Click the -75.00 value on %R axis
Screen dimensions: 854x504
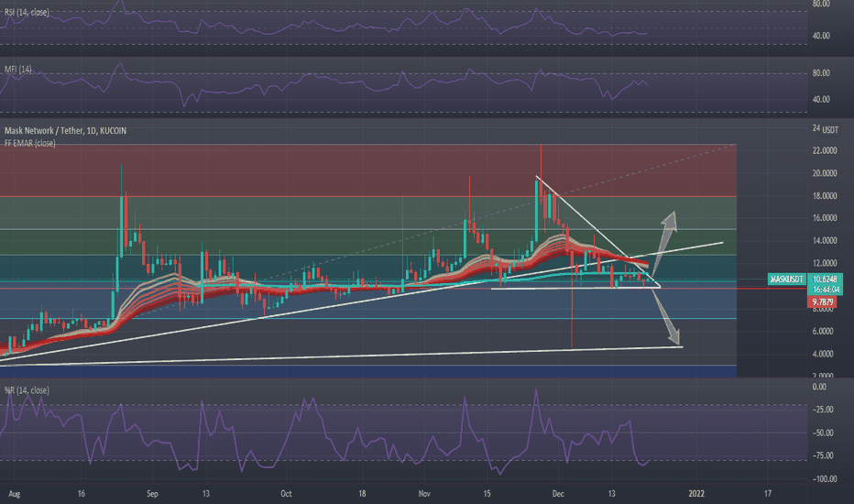coord(823,455)
